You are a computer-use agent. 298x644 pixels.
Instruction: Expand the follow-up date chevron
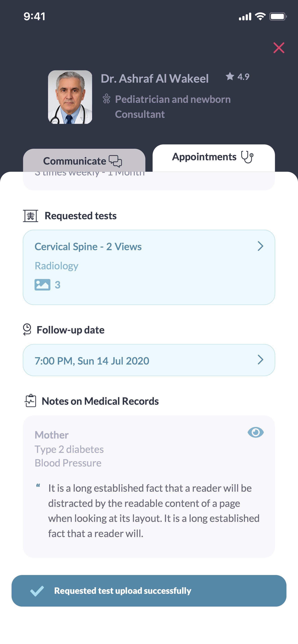click(261, 360)
